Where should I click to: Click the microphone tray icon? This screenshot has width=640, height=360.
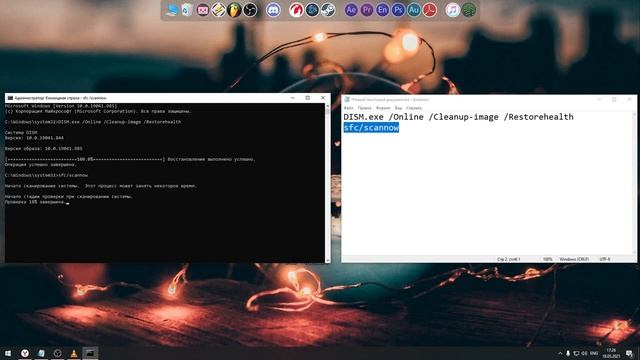(568, 353)
